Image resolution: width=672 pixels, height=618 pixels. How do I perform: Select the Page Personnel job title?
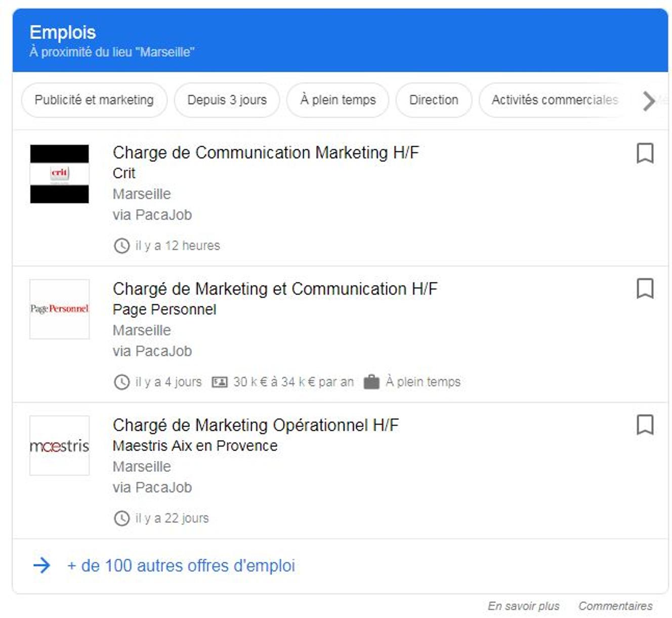(x=276, y=289)
